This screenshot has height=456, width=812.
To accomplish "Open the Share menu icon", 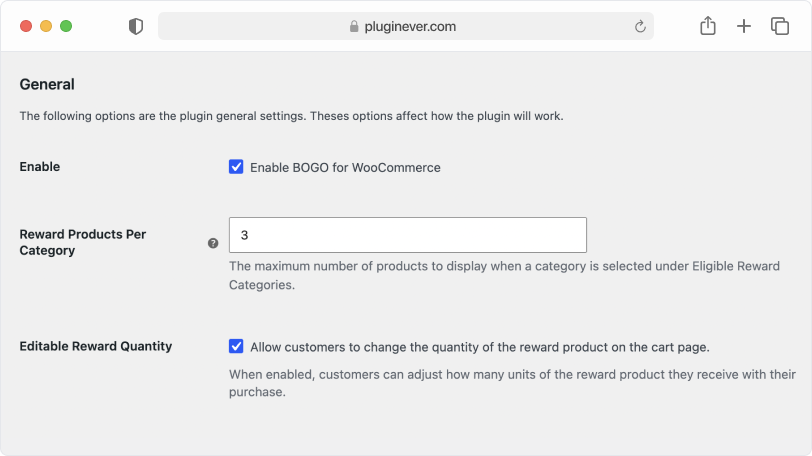I will [x=708, y=25].
